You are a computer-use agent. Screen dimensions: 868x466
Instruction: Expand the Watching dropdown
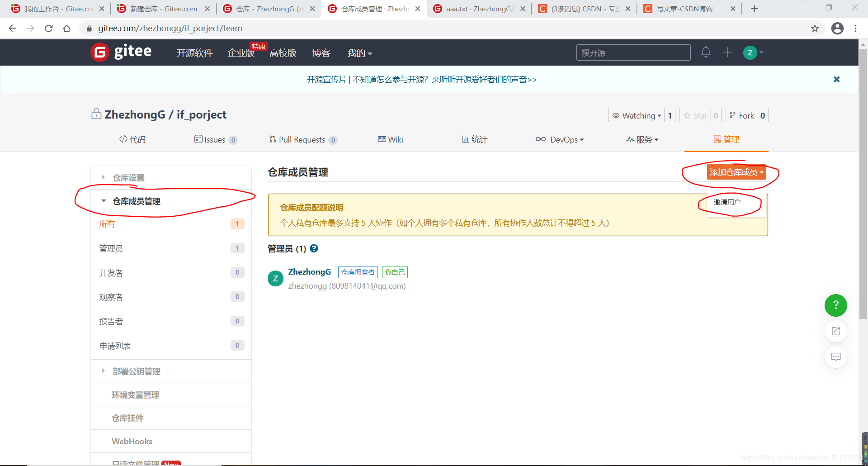(x=637, y=115)
